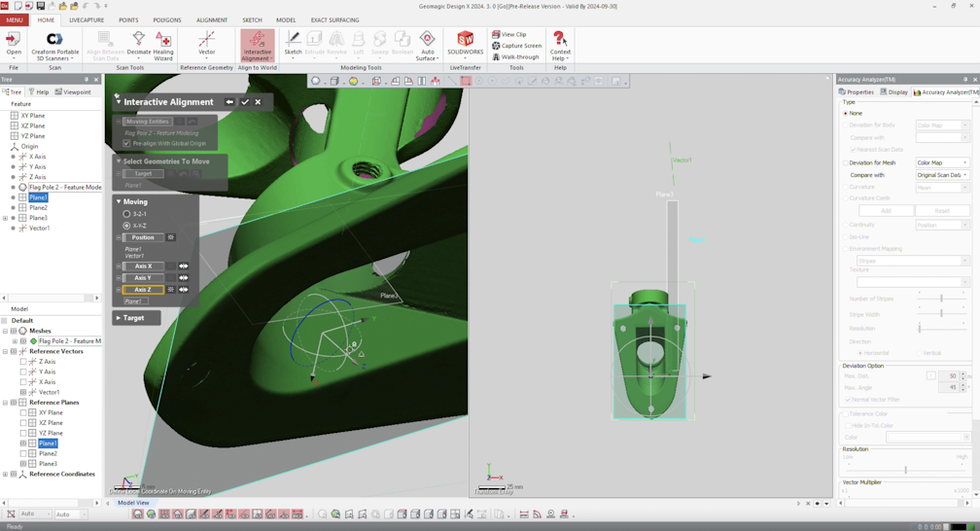Select Plane2 in the feature tree
The height and width of the screenshot is (531, 980).
(38, 207)
